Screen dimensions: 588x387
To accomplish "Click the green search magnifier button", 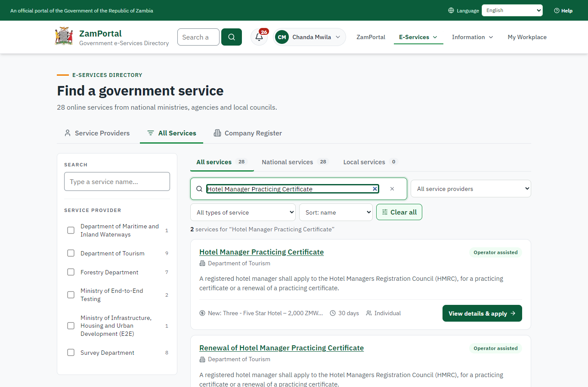I will 232,37.
